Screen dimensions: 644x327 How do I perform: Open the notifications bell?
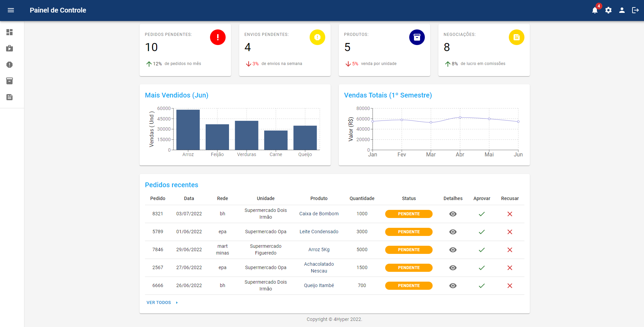(595, 10)
